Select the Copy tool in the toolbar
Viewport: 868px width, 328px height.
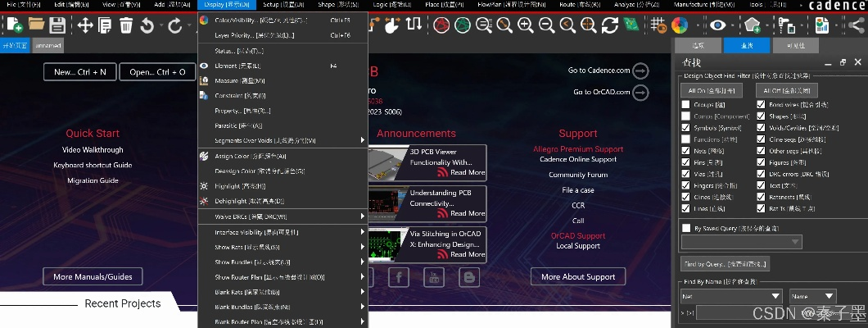(105, 25)
